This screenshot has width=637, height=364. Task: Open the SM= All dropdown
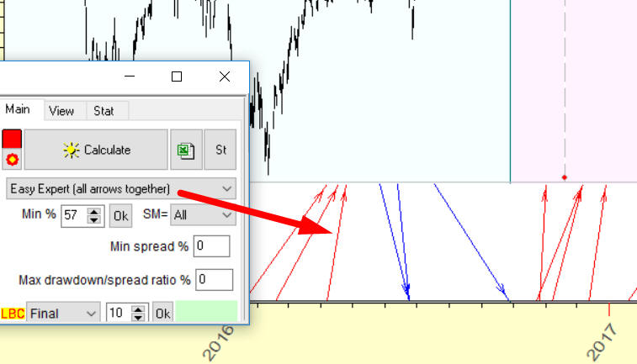pyautogui.click(x=202, y=215)
